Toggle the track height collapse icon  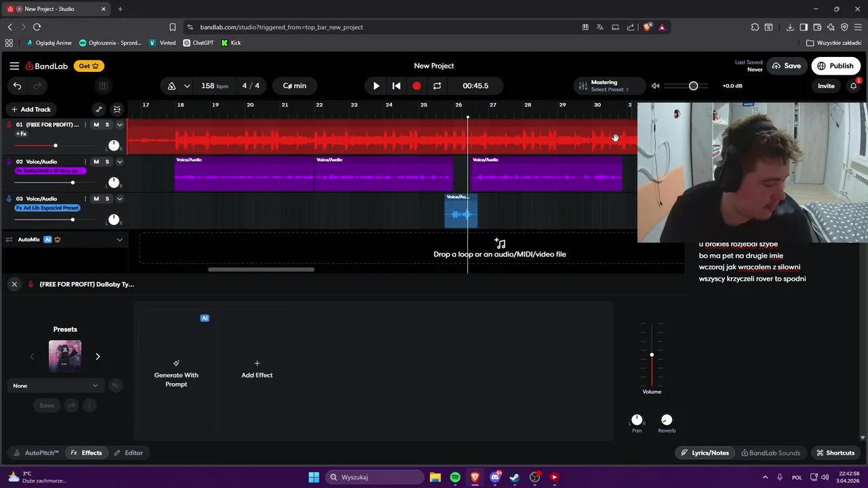point(117,109)
